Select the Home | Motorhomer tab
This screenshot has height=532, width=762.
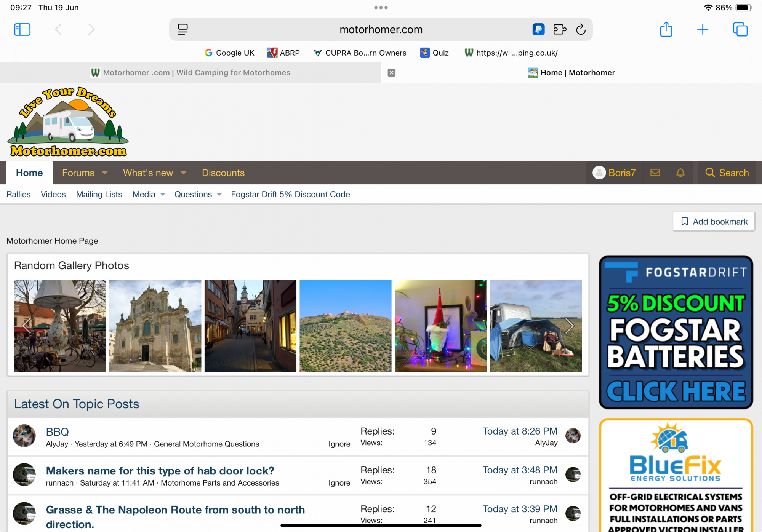click(x=571, y=73)
